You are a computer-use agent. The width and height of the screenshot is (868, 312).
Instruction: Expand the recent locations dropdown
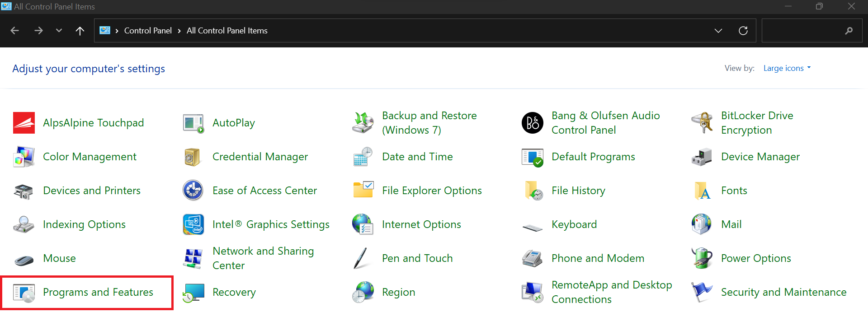(x=59, y=31)
